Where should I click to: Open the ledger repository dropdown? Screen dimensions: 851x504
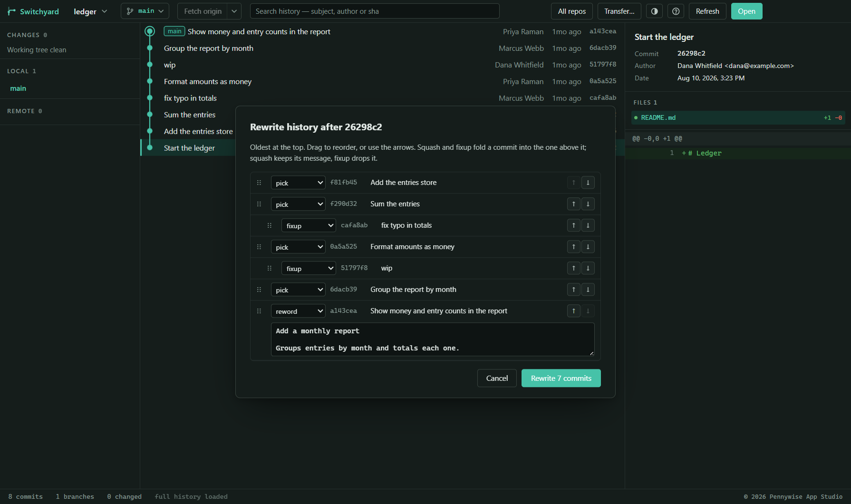point(90,11)
